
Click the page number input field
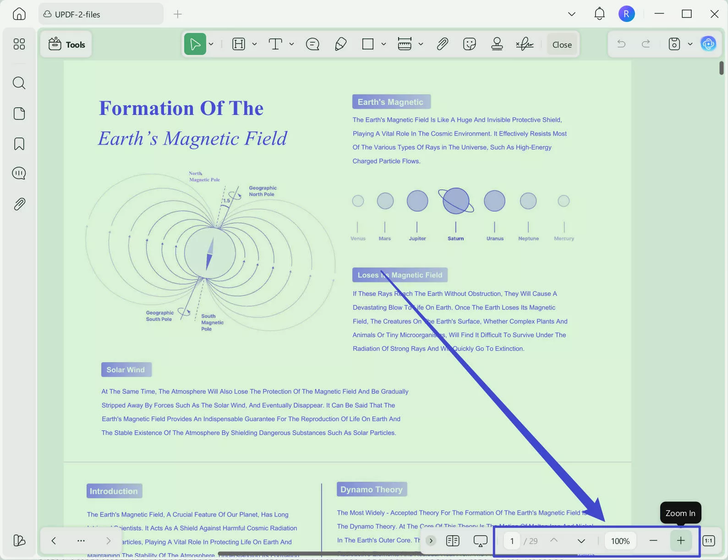[x=512, y=541]
